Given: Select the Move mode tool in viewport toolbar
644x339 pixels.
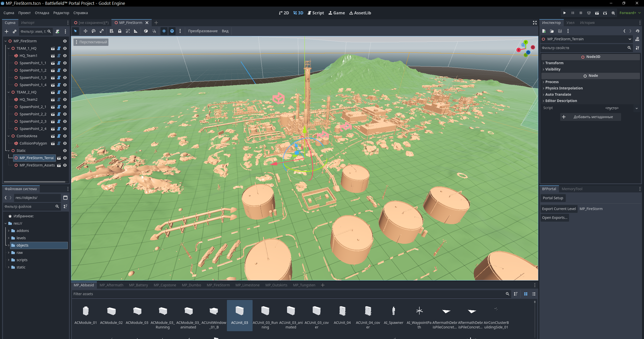Looking at the screenshot, I should click(86, 31).
